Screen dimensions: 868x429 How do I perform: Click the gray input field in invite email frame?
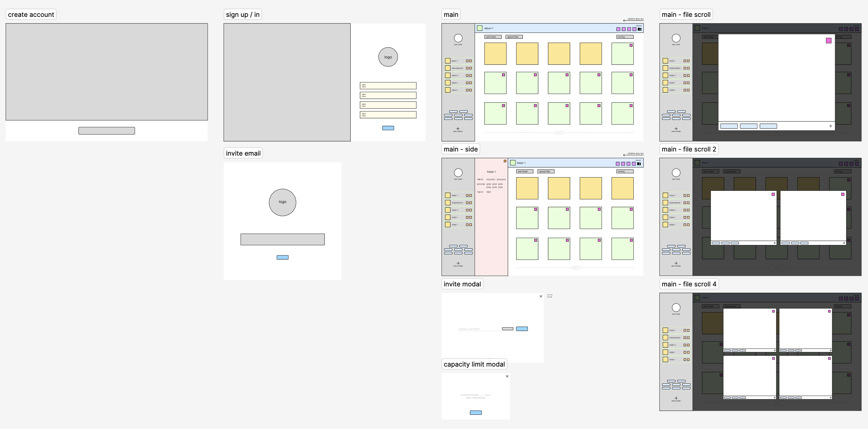coord(282,239)
